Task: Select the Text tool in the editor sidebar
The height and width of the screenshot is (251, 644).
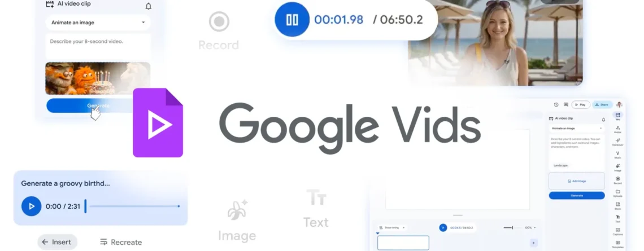Action: tap(617, 218)
